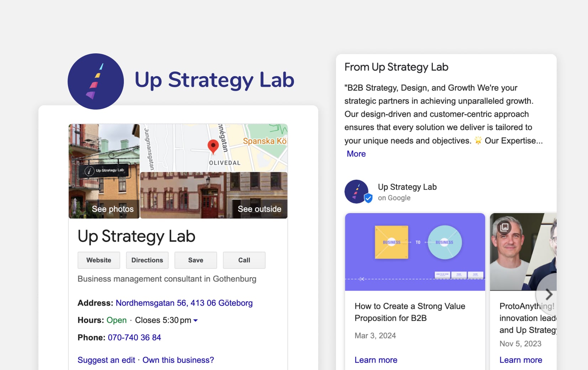Click the Spanska Kö map label

[x=265, y=141]
